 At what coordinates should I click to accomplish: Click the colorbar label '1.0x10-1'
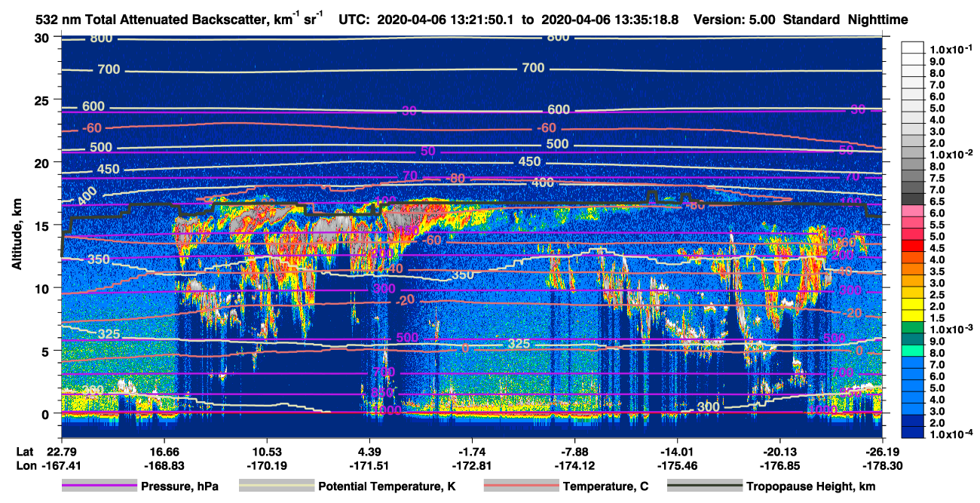click(952, 49)
